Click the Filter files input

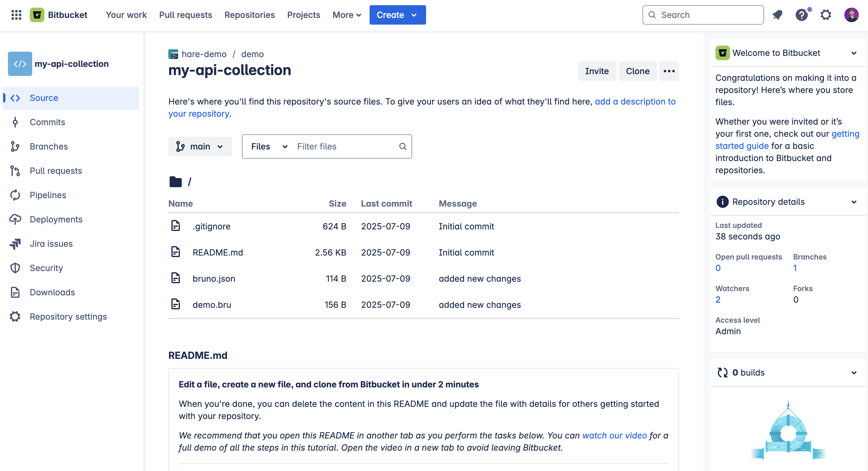(344, 146)
